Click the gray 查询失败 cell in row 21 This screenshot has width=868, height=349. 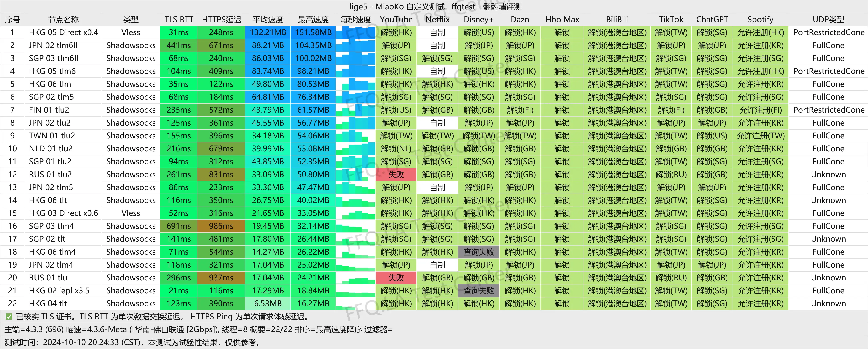478,290
